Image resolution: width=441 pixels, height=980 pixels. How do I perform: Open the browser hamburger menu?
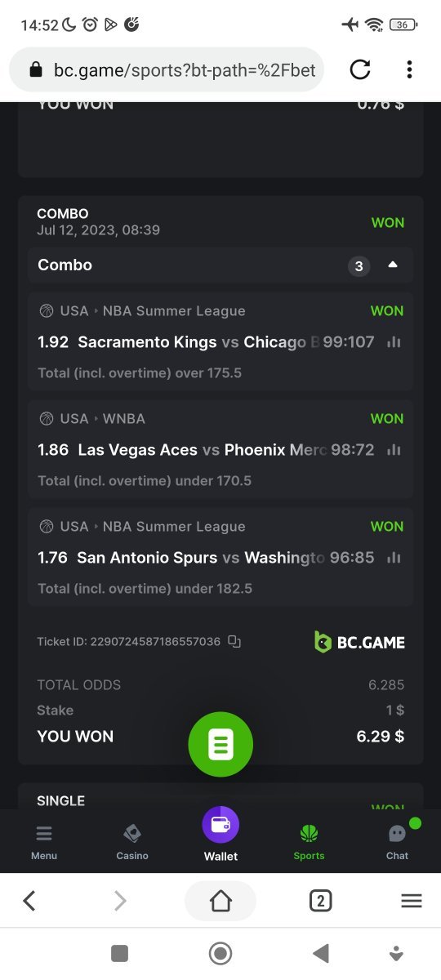tap(412, 901)
